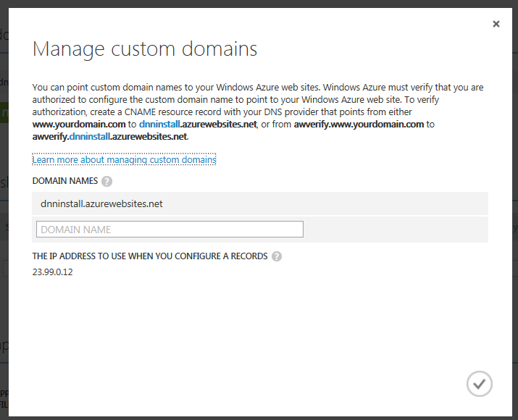Click the DOMAIN NAMES label
This screenshot has height=420, width=518.
tap(65, 181)
